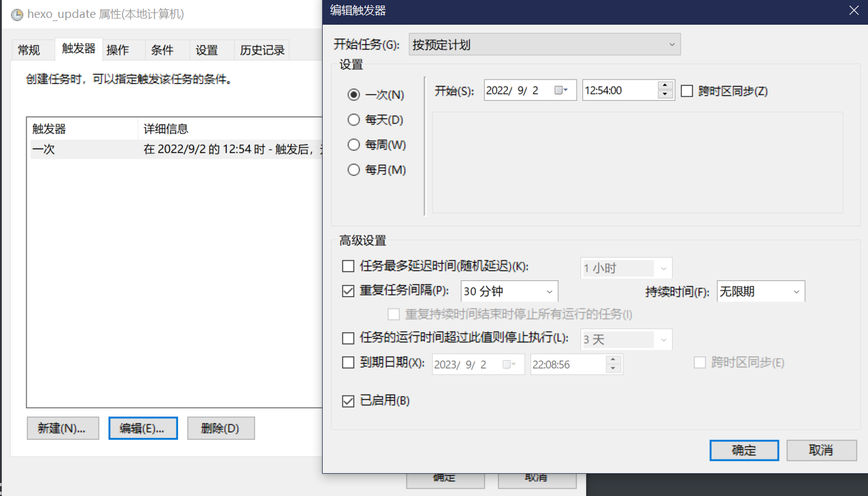This screenshot has width=868, height=496.
Task: Toggle the 已启用(B) checkbox
Action: click(x=348, y=401)
